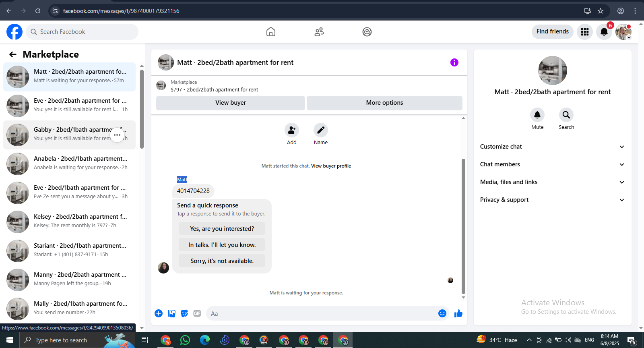Screen dimensions: 644x348
Task: Reload the browser page
Action: pyautogui.click(x=38, y=11)
